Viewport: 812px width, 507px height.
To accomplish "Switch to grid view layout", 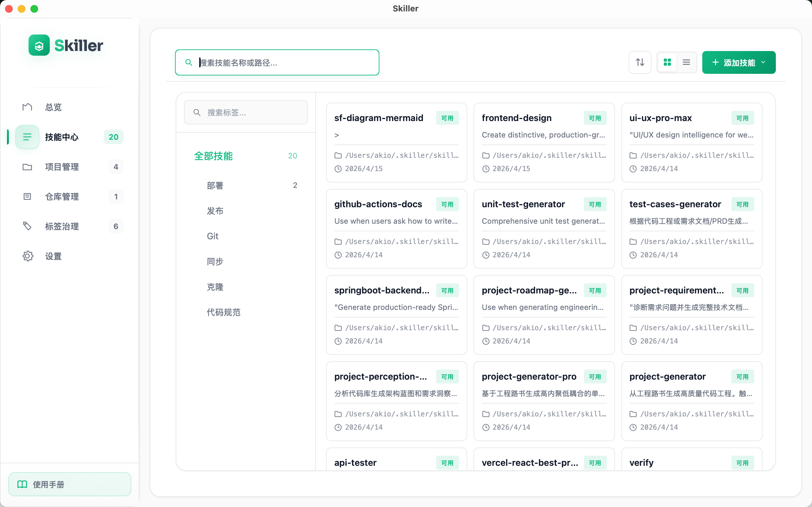I will (667, 62).
